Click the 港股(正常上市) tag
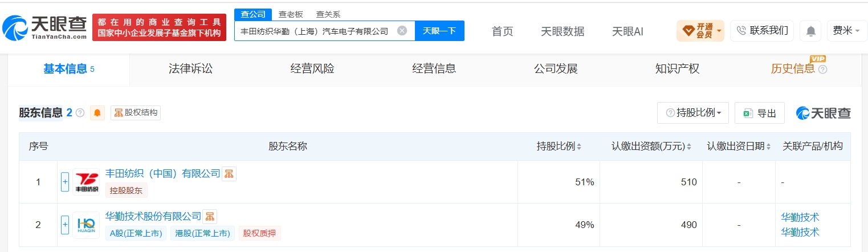 point(202,233)
